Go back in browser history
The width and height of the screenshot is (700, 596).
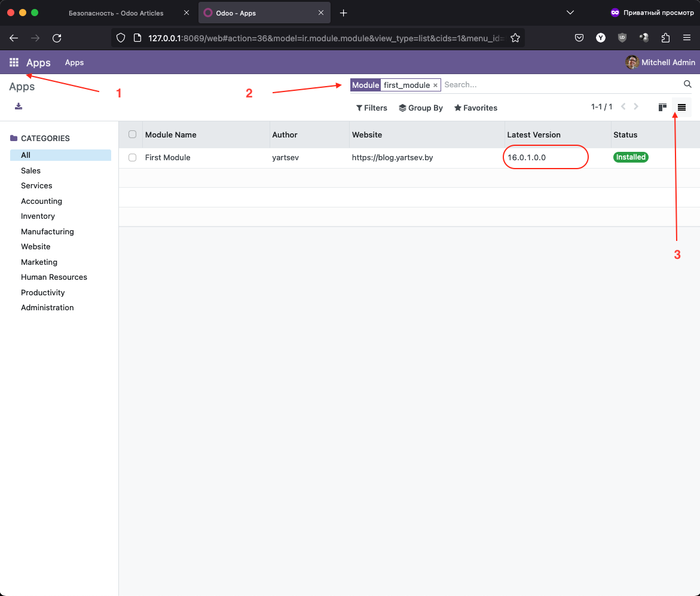(14, 38)
